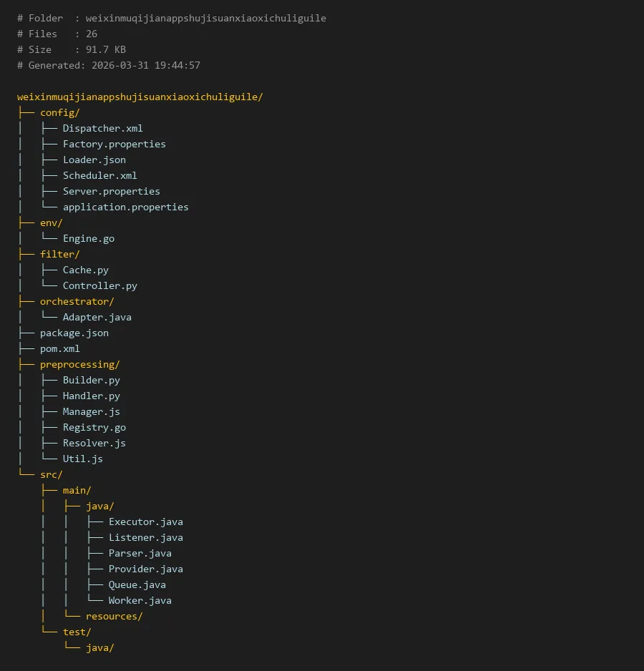Select the Loader.json file
This screenshot has height=671, width=644.
[94, 160]
